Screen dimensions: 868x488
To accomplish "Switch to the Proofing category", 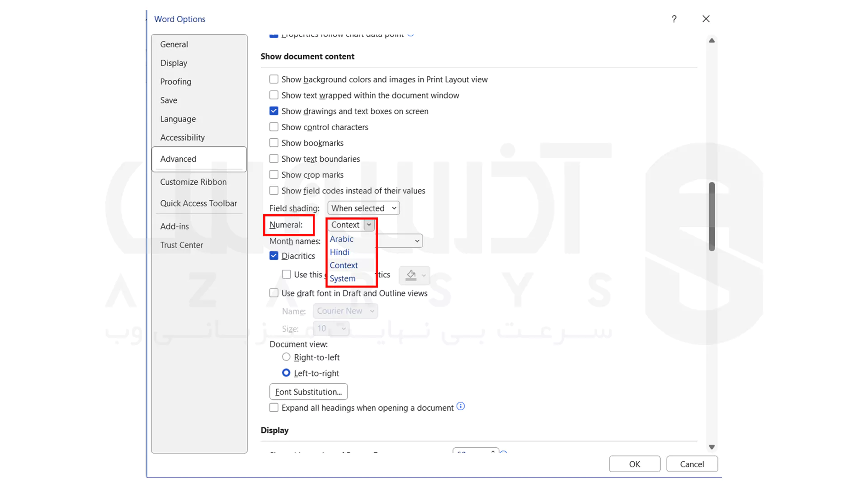I will 199,81.
